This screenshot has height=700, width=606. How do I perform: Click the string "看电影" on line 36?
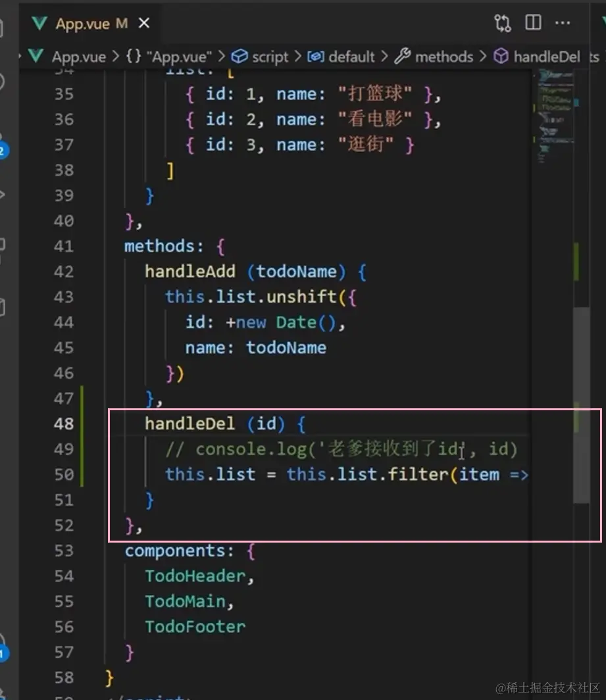(375, 119)
